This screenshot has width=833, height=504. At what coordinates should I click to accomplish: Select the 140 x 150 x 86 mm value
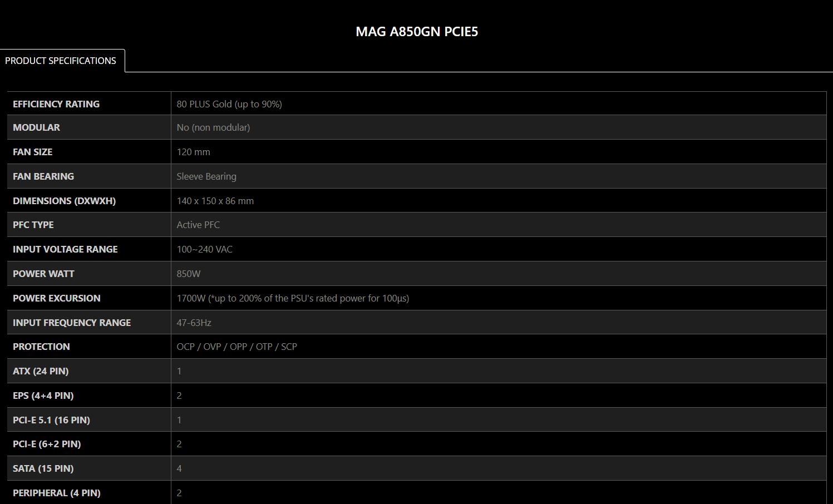215,201
